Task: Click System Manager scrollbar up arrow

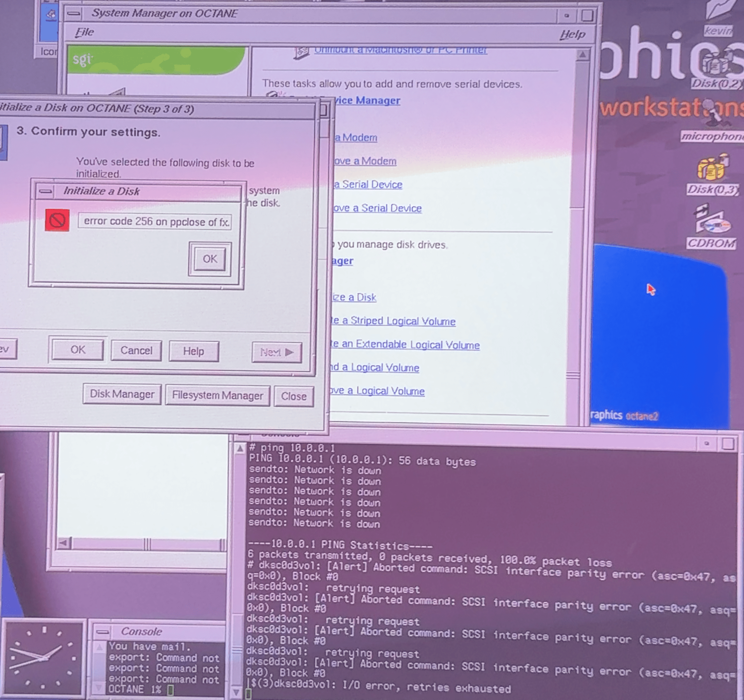Action: (582, 55)
